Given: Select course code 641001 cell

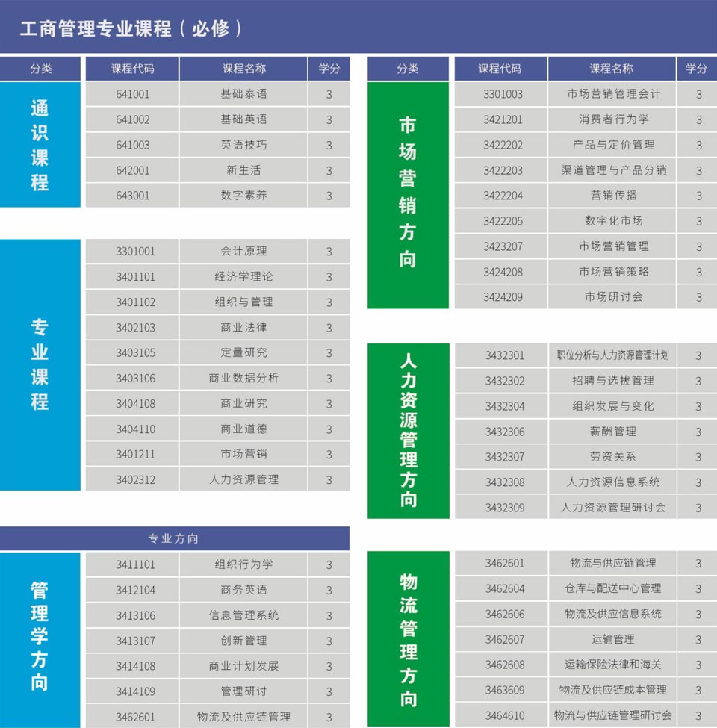Looking at the screenshot, I should click(x=132, y=94).
